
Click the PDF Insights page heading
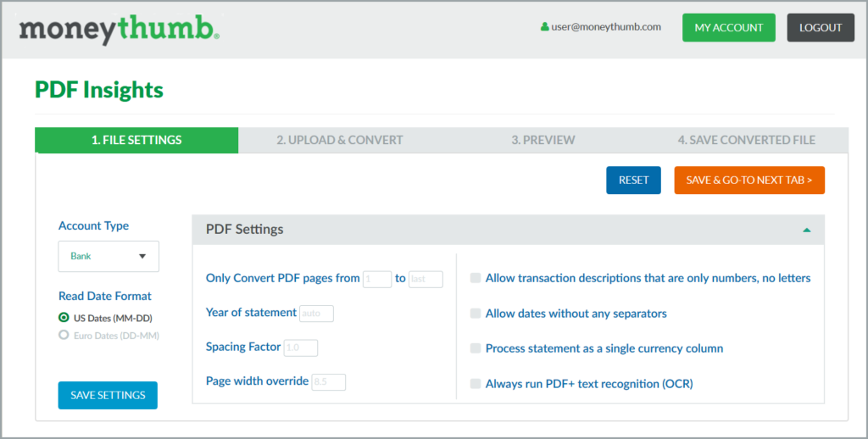pos(99,90)
